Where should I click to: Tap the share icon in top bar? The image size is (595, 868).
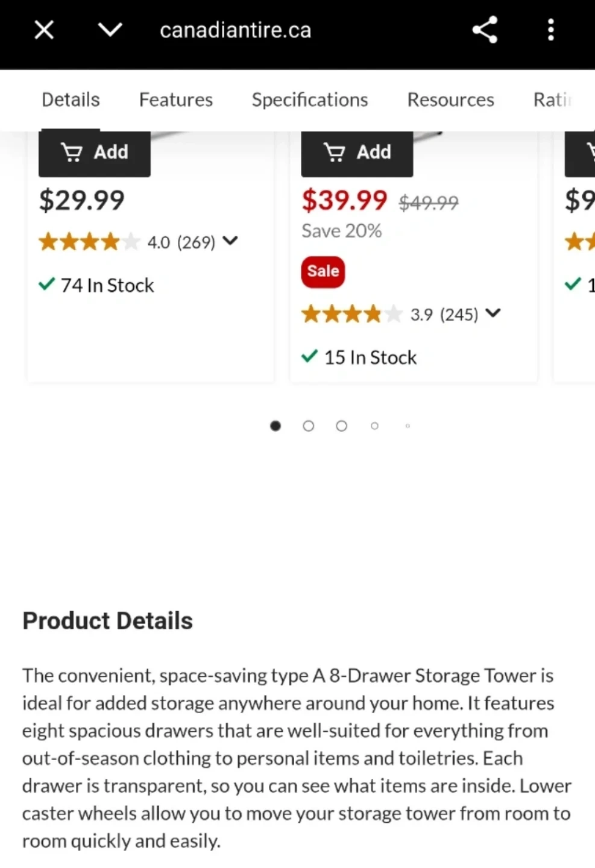coord(485,30)
